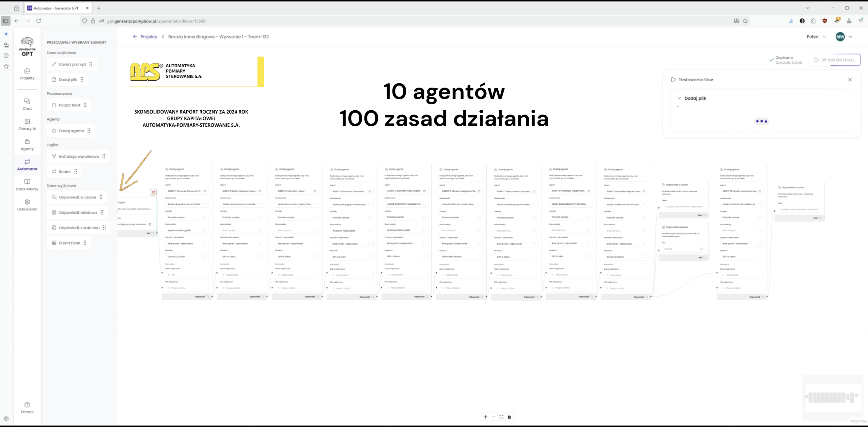This screenshot has height=427, width=868.
Task: Open Baza wiedzy section
Action: (27, 185)
